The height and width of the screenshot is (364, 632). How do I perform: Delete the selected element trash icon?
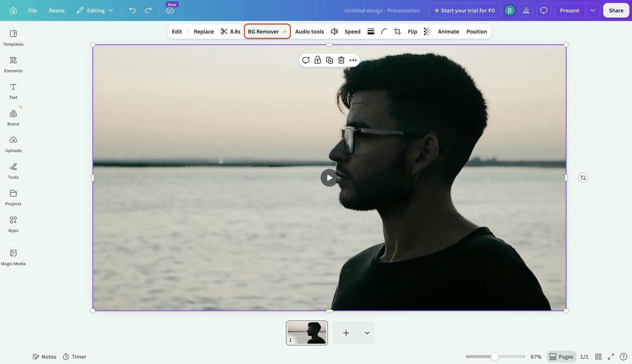coord(341,60)
